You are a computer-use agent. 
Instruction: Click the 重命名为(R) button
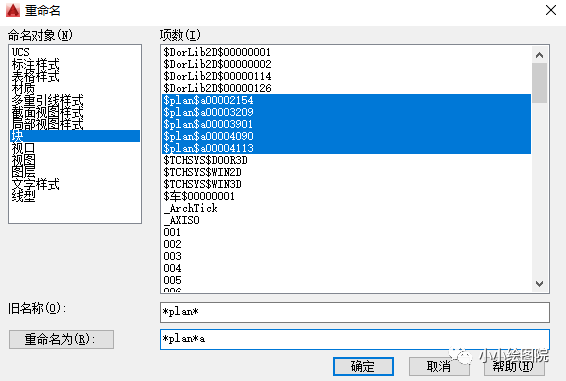pos(61,339)
